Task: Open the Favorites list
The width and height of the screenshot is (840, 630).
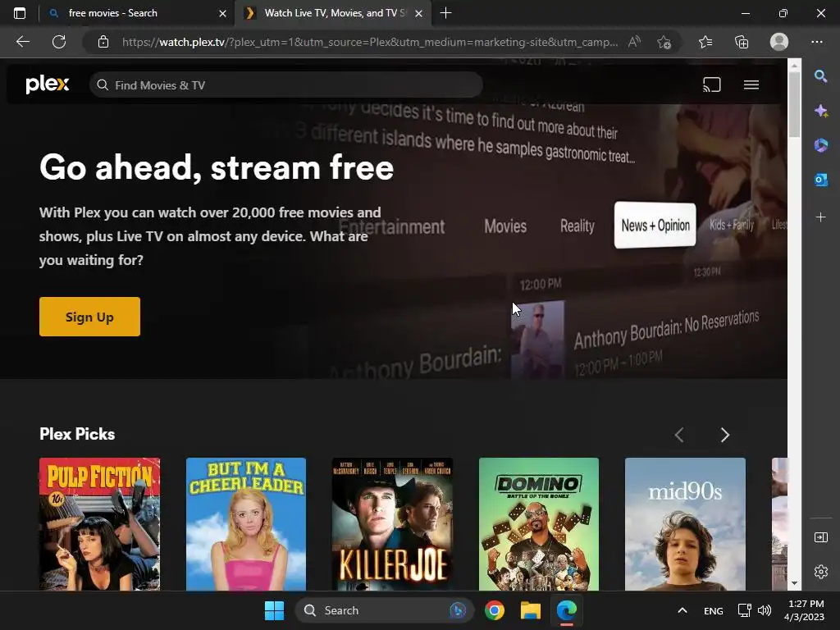Action: (705, 42)
